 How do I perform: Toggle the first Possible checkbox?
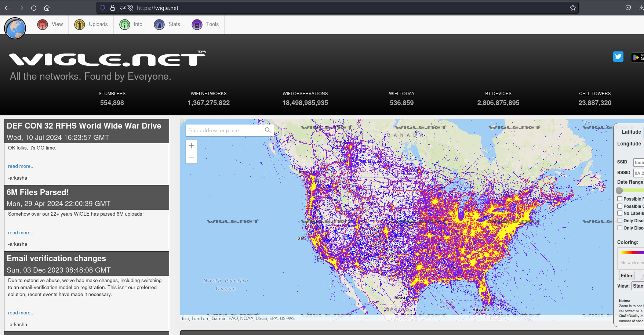pos(620,199)
